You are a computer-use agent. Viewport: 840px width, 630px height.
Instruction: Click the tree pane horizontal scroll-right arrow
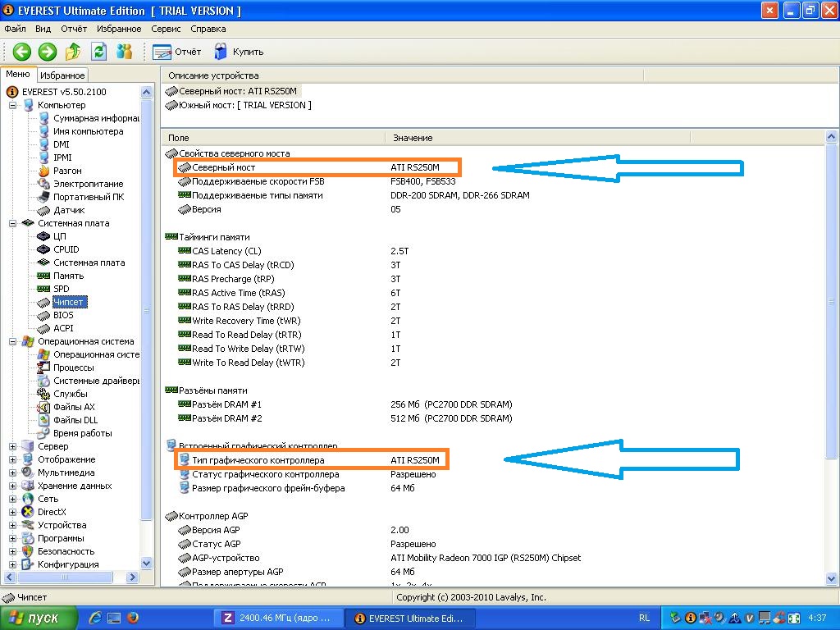click(132, 577)
